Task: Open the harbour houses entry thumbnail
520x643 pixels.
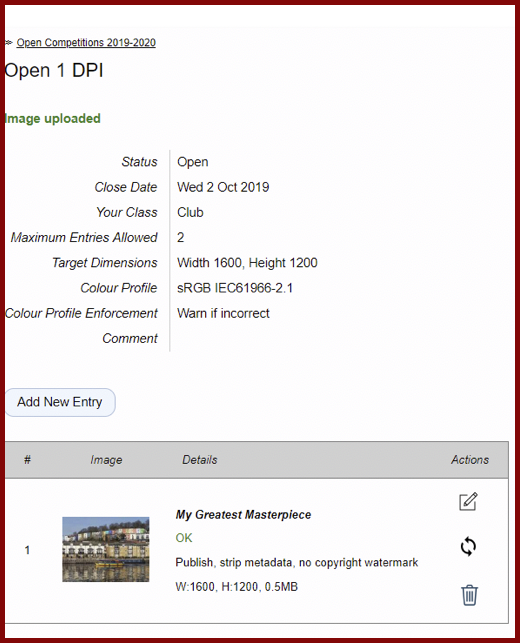Action: pos(106,550)
